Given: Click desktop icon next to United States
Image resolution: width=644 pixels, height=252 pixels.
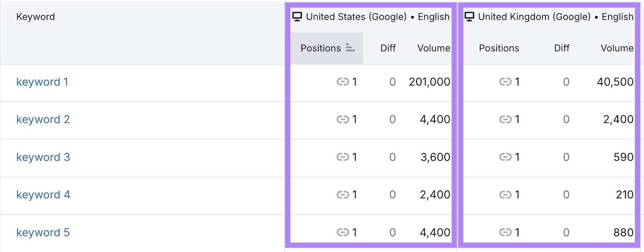Looking at the screenshot, I should 297,16.
